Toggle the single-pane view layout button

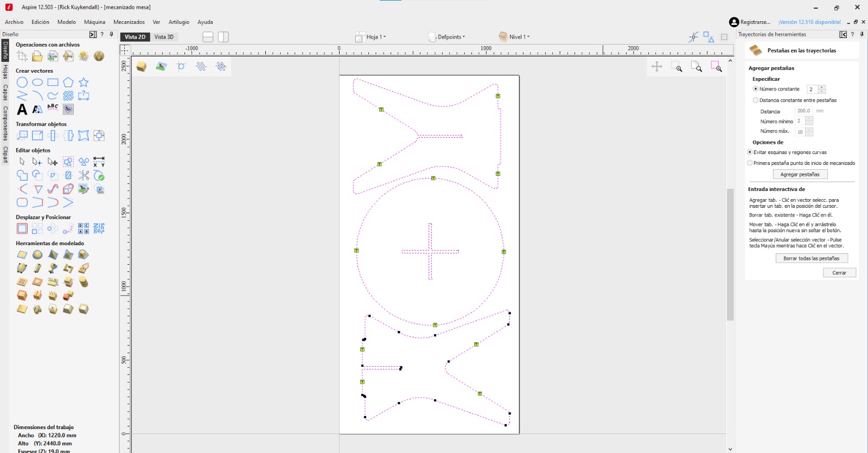pos(208,37)
